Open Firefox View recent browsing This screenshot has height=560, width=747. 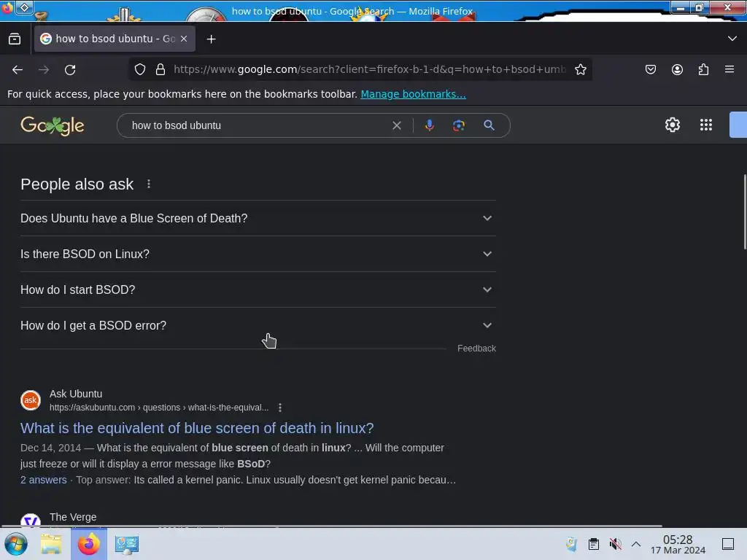[15, 39]
